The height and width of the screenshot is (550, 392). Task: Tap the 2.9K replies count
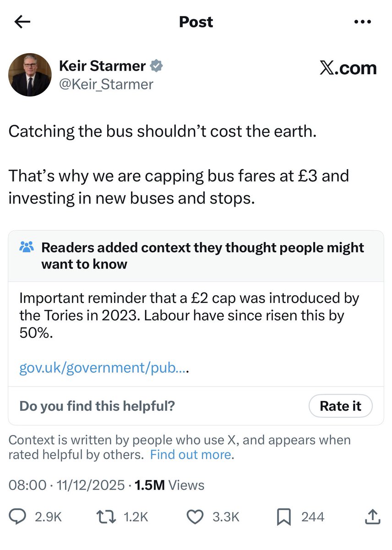point(48,517)
